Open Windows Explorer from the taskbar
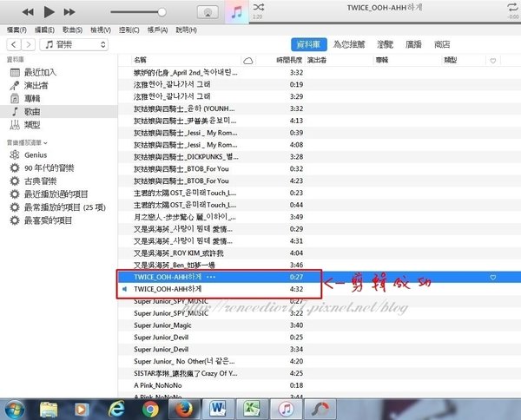The height and width of the screenshot is (420, 521). tap(49, 410)
